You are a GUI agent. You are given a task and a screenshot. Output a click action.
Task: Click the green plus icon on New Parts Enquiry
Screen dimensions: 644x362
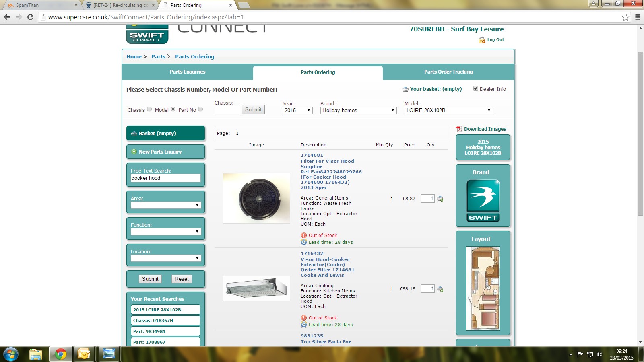[x=134, y=152]
